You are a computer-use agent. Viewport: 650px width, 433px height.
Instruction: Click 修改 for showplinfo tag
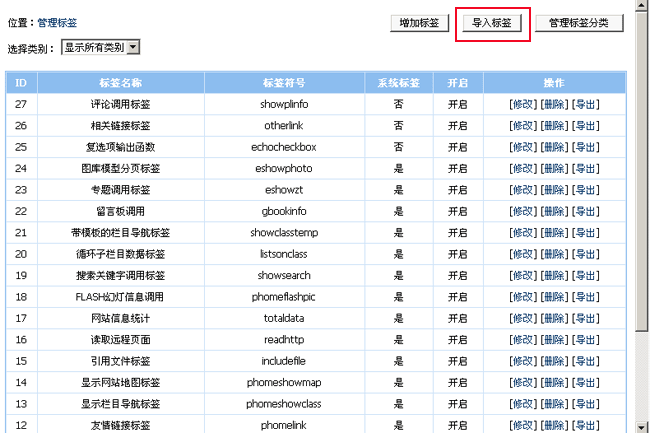coord(522,104)
